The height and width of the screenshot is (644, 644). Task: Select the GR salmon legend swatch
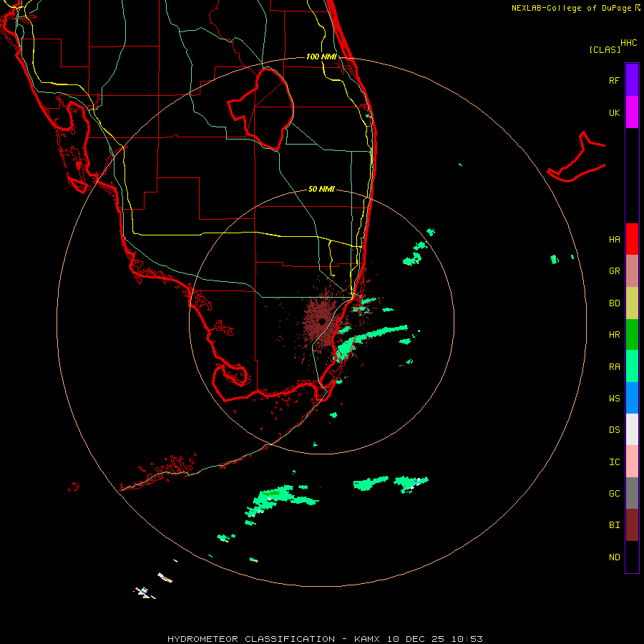point(632,271)
